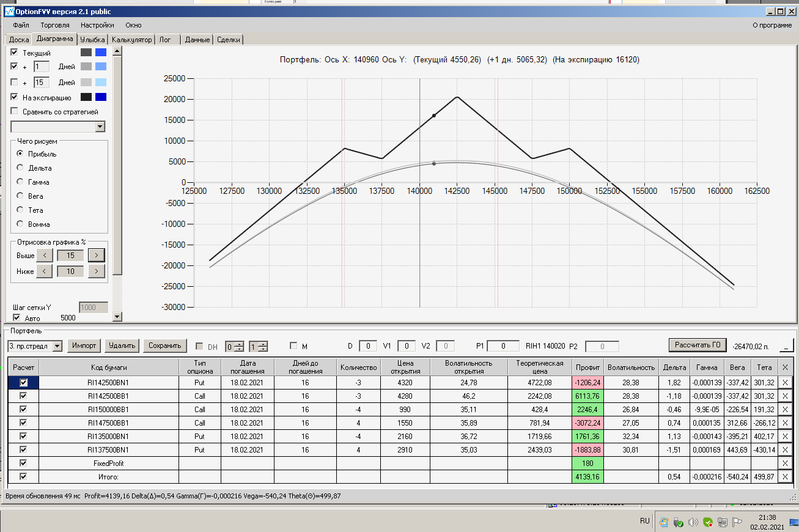
Task: Uncheck the Текущий curve checkbox
Action: (15, 53)
